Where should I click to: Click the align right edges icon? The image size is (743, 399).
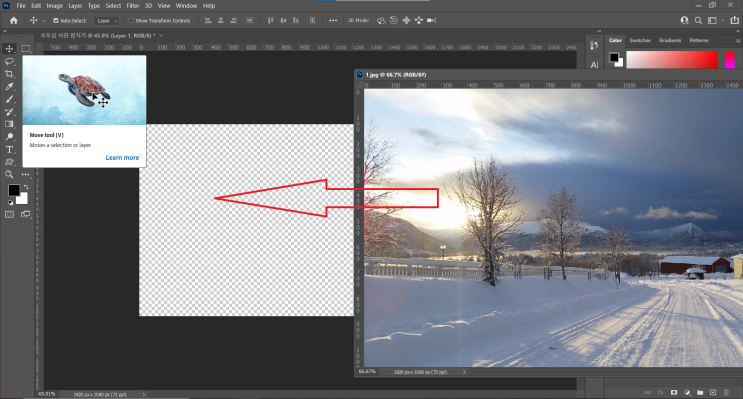point(234,20)
